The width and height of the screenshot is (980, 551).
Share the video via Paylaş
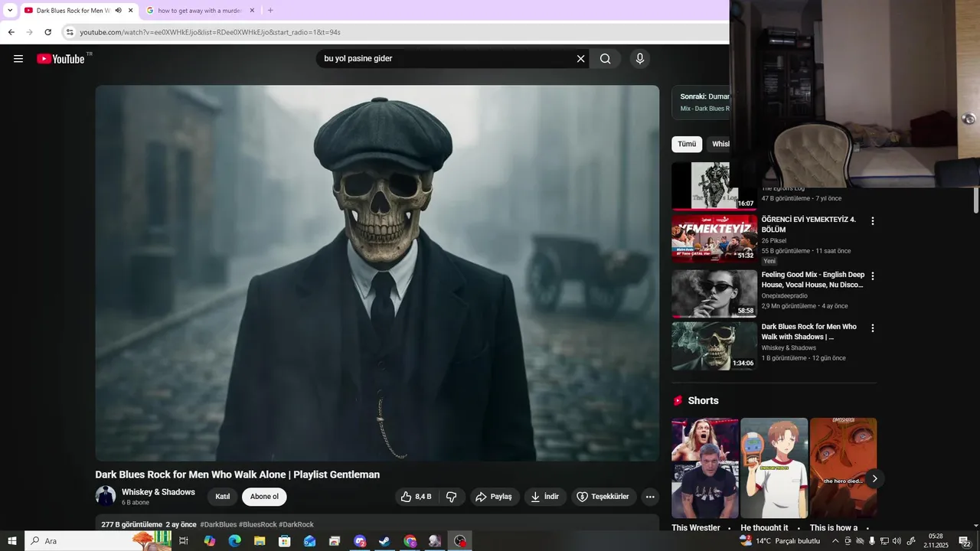pos(495,497)
